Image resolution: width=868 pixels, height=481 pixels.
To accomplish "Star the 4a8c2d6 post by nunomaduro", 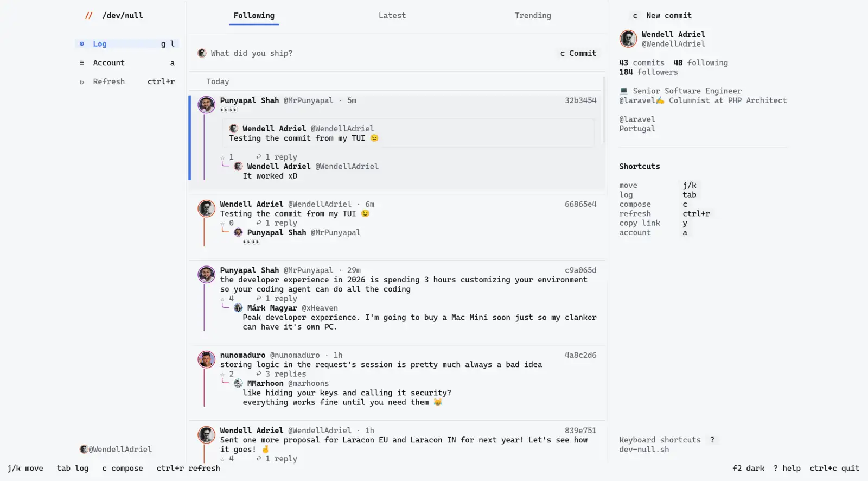I will pyautogui.click(x=222, y=375).
